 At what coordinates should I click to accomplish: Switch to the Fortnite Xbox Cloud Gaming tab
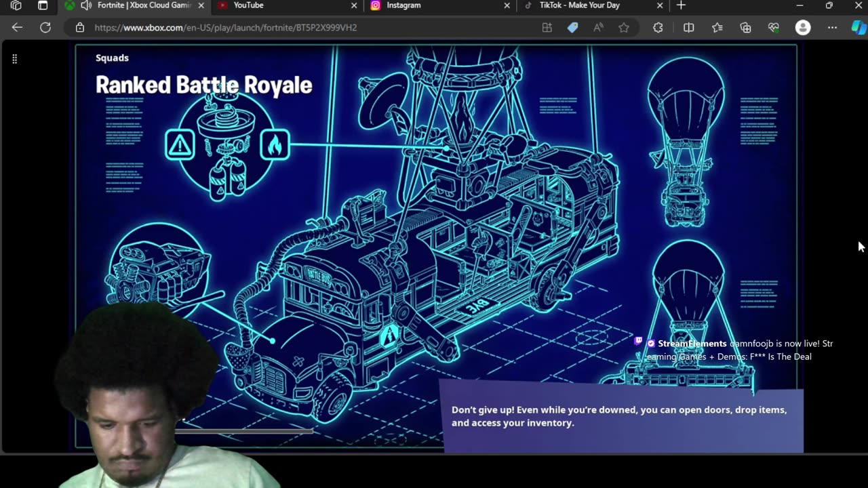pos(134,5)
